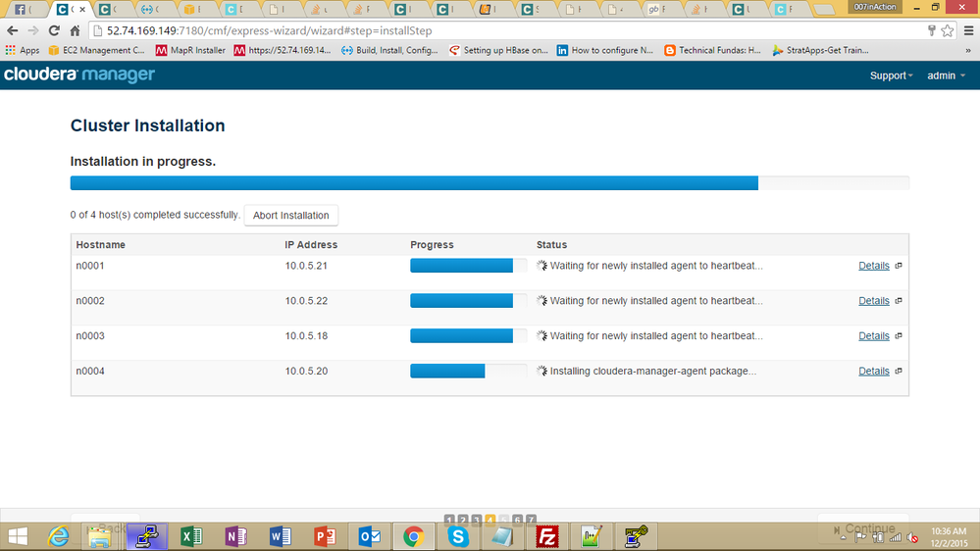Open Details link for host n0001

point(874,266)
